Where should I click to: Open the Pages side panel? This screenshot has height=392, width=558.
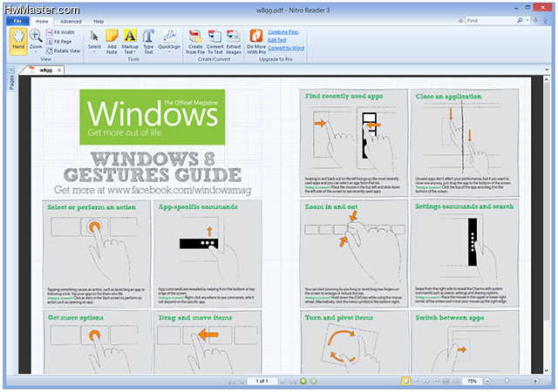click(11, 82)
